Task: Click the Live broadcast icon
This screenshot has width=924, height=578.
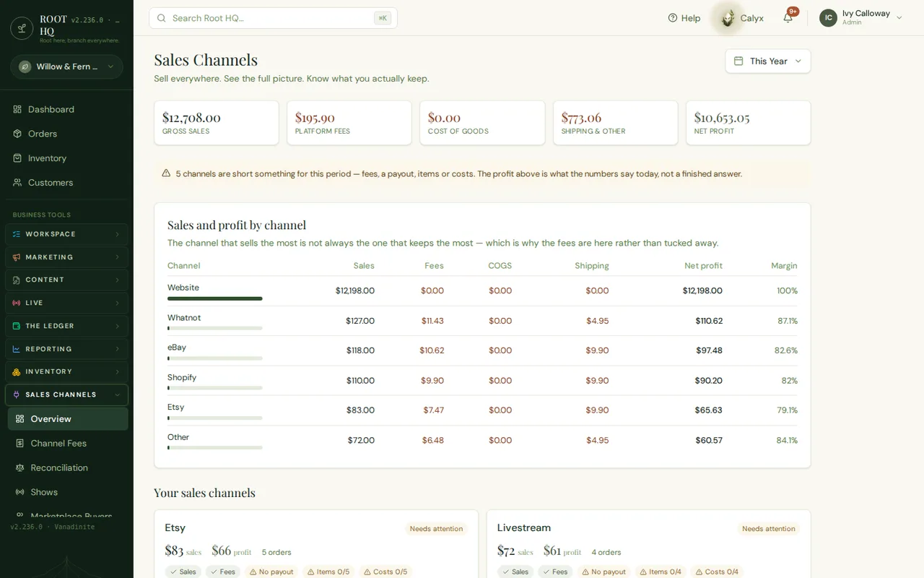Action: [x=17, y=303]
